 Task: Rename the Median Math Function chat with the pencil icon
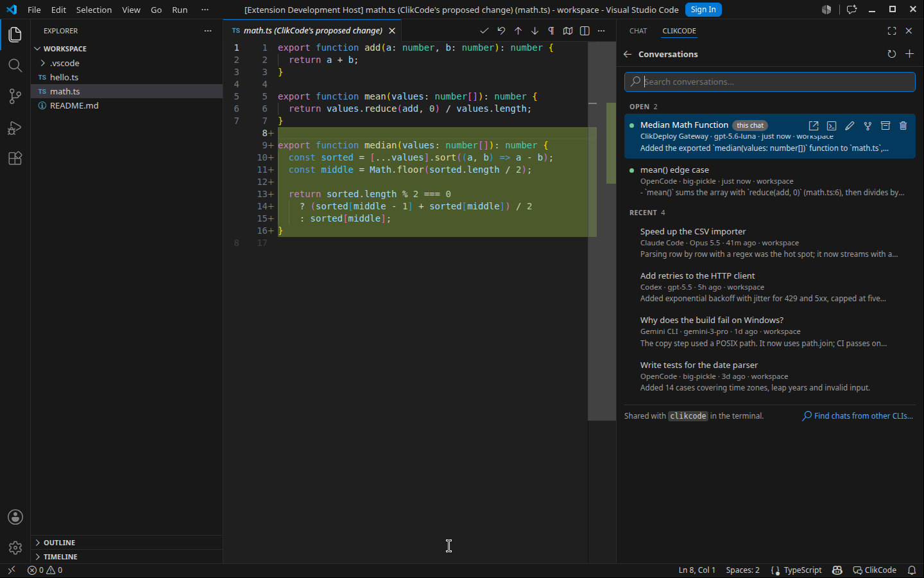click(x=850, y=126)
